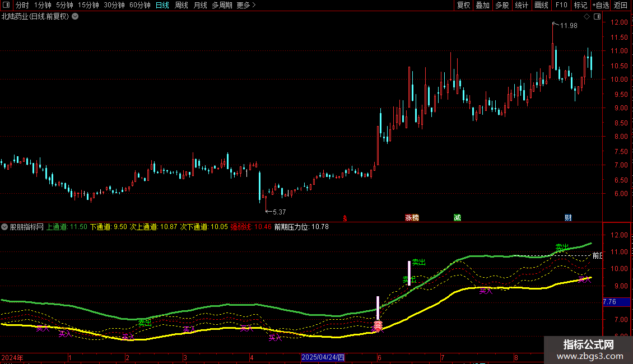This screenshot has width=633, height=364.
Task: Click the 5.37 low price label
Action: [280, 212]
